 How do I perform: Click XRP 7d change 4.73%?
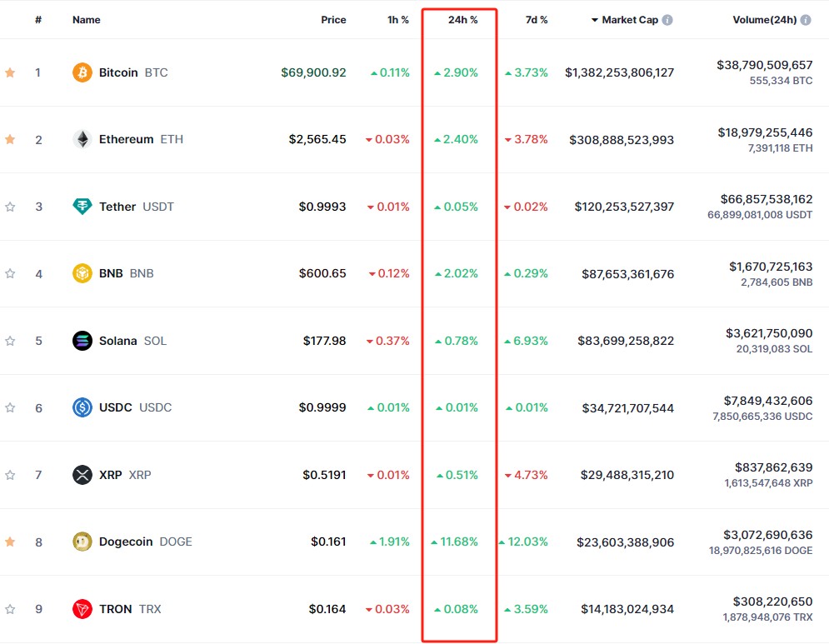526,475
